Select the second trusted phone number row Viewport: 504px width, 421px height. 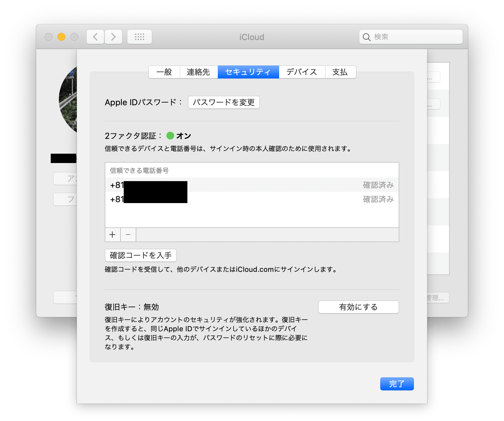(x=226, y=199)
